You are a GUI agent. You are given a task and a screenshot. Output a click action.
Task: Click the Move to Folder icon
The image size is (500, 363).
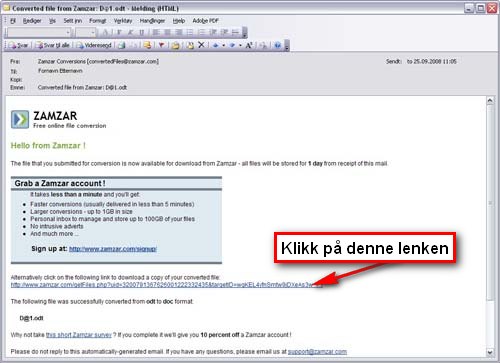coord(176,45)
